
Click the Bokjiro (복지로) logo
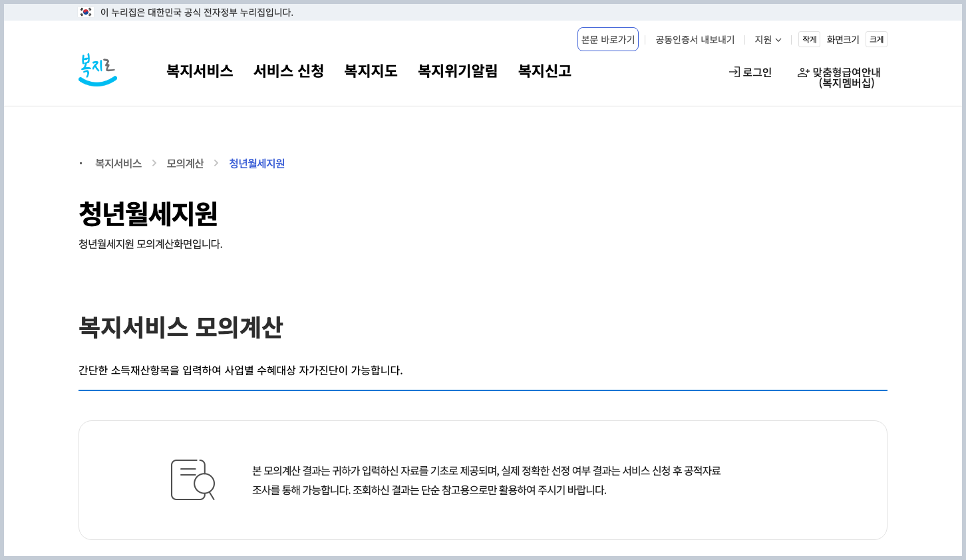(x=98, y=70)
